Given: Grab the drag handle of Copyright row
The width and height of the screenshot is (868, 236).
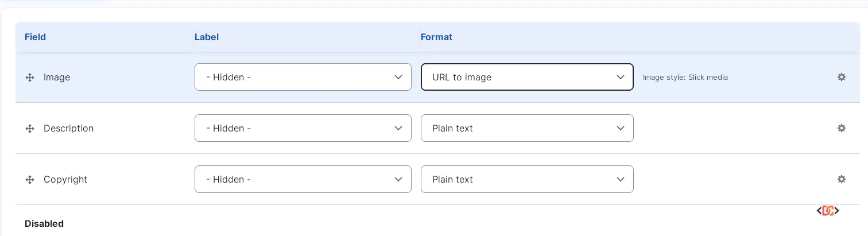Looking at the screenshot, I should click(30, 180).
